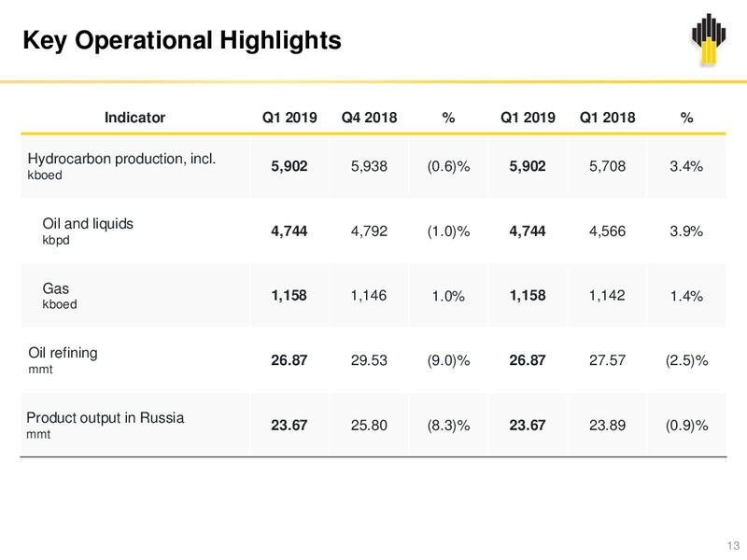This screenshot has height=560, width=747.
Task: Click the value 1,146
Action: tap(369, 296)
